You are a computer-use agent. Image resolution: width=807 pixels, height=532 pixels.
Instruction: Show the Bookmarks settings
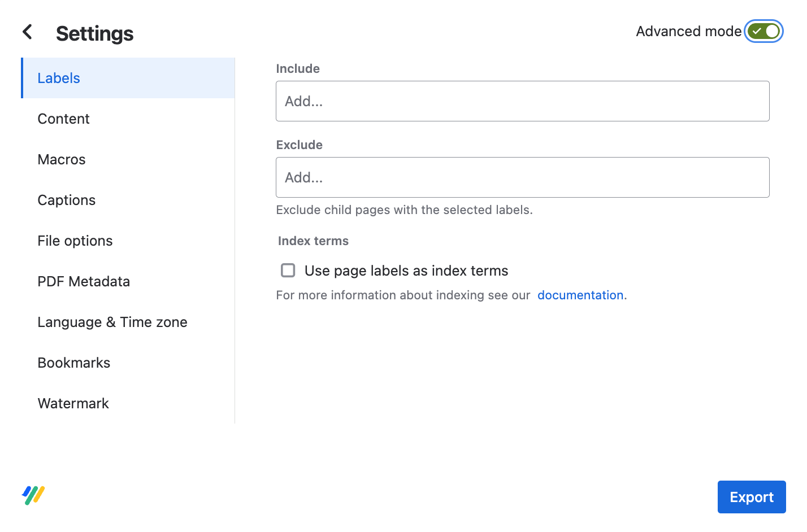click(x=128, y=363)
